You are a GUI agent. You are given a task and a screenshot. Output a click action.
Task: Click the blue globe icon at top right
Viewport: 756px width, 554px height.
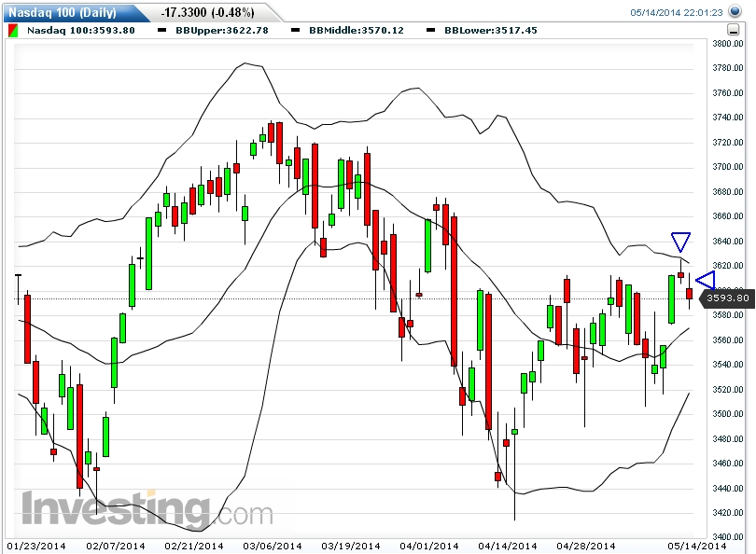coord(735,11)
